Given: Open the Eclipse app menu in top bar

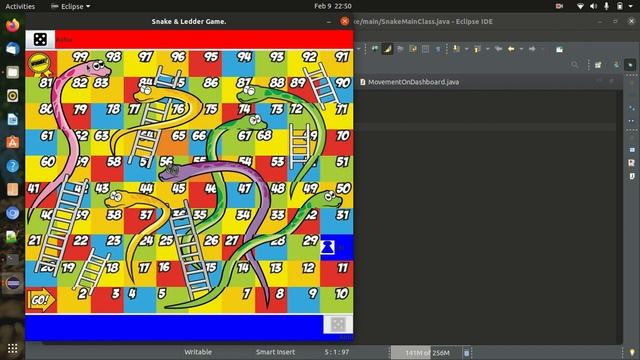Looking at the screenshot, I should [70, 6].
